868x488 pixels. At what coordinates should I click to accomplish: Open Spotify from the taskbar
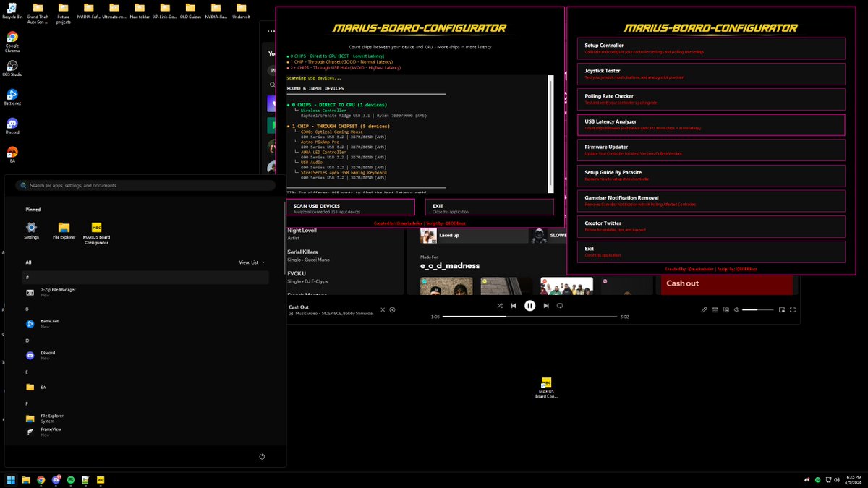[x=70, y=479]
